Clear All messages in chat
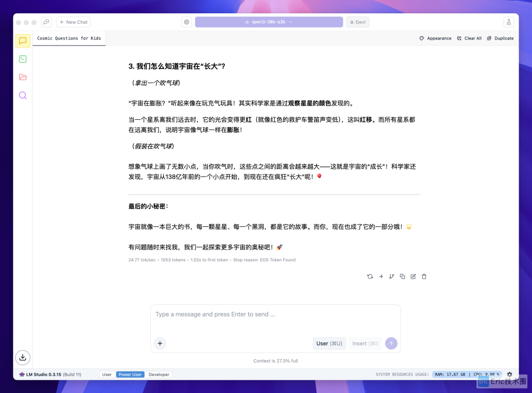 click(469, 38)
